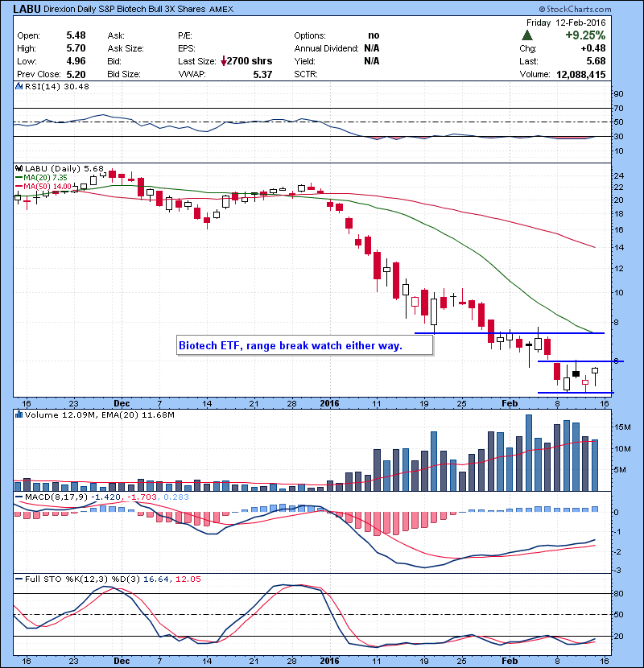Click the last candlestick on the price chart
The height and width of the screenshot is (668, 644).
pyautogui.click(x=595, y=377)
